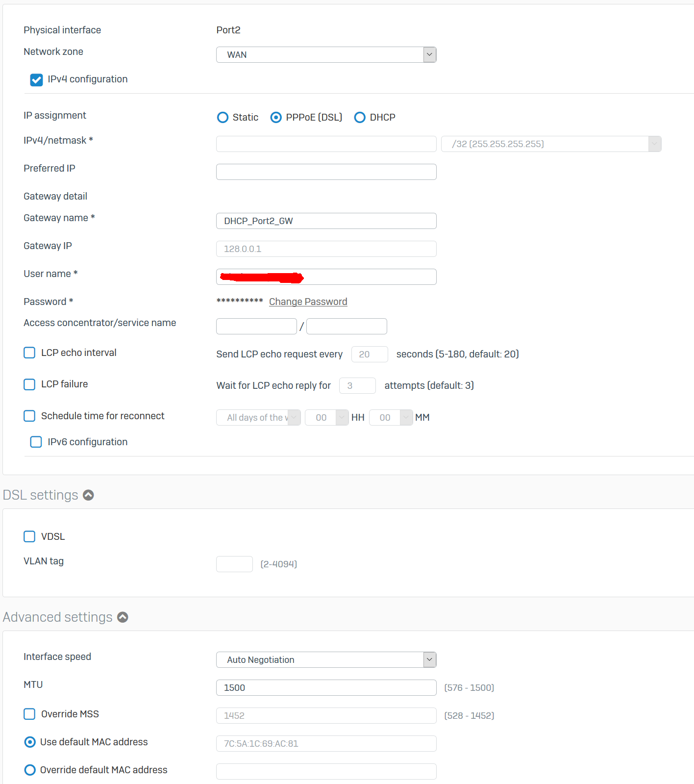Viewport: 694px width, 784px height.
Task: Collapse the Advanced settings section
Action: 123,617
